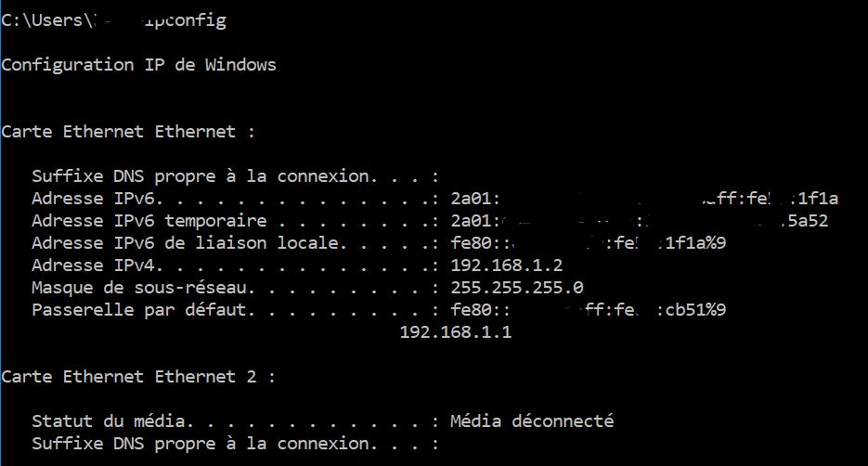Screen dimensions: 868x466
Task: Select the gateway address 192.168.1.1
Action: (x=455, y=332)
